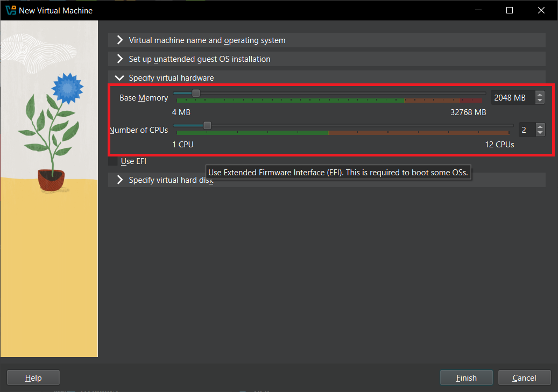Expand Set up unattended guest OS installation
558x392 pixels.
point(119,59)
